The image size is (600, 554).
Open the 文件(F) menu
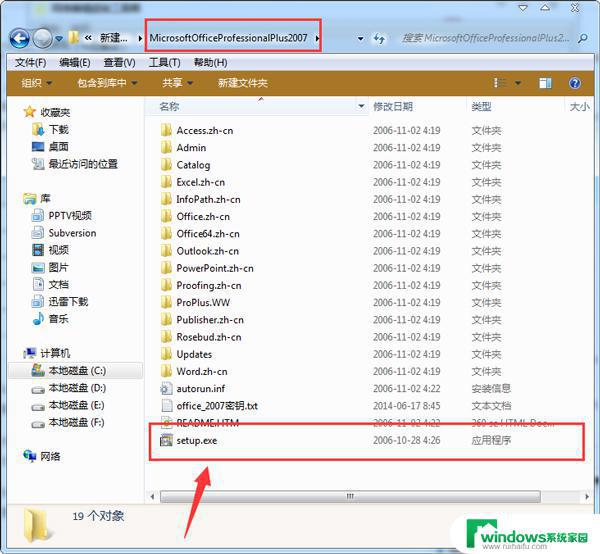click(30, 62)
